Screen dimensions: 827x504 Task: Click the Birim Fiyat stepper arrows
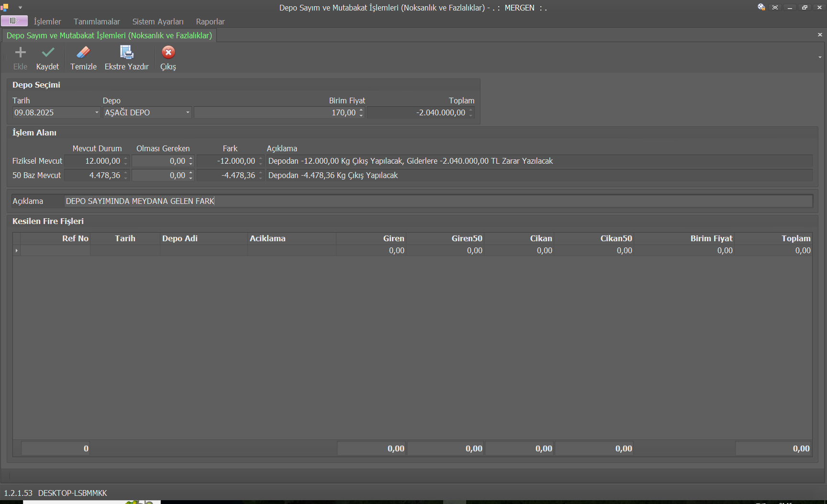point(361,112)
